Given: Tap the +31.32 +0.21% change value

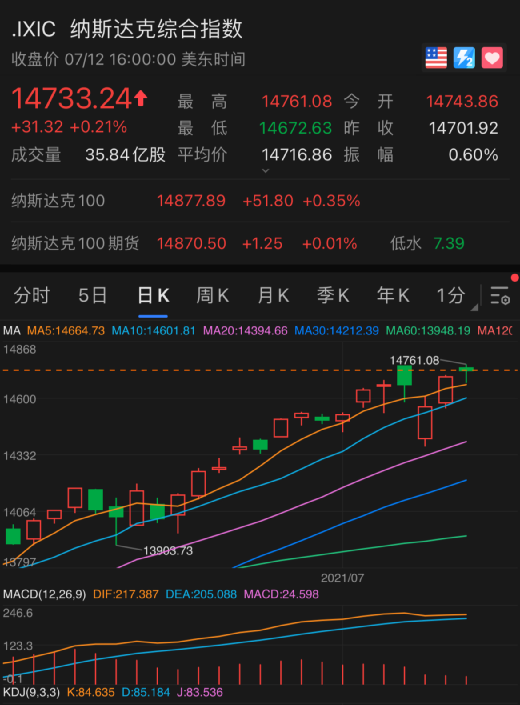Looking at the screenshot, I should [69, 127].
